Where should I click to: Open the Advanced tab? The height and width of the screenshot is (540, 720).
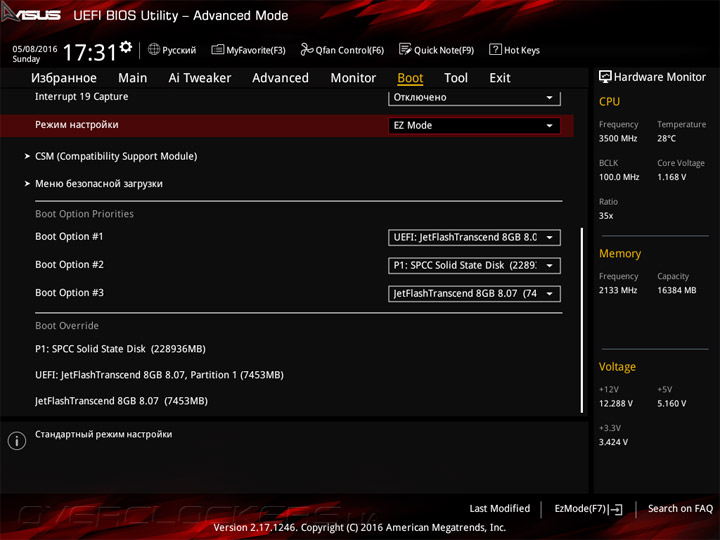(281, 78)
